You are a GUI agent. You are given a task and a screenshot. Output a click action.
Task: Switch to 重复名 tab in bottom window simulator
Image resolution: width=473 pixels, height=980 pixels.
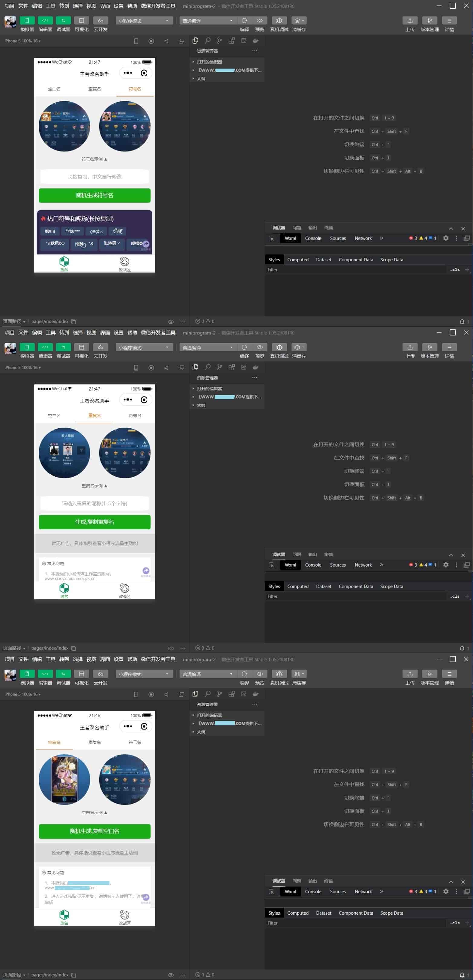pyautogui.click(x=94, y=742)
